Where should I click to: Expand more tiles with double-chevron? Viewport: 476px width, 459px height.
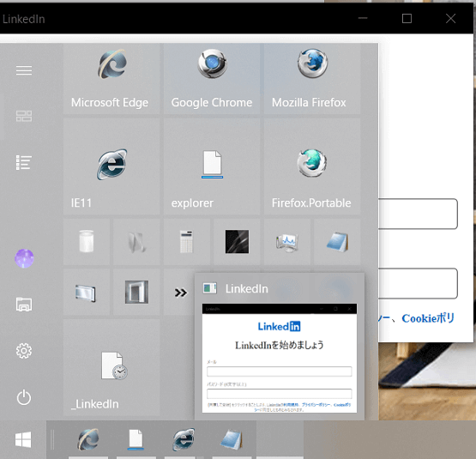pos(180,293)
